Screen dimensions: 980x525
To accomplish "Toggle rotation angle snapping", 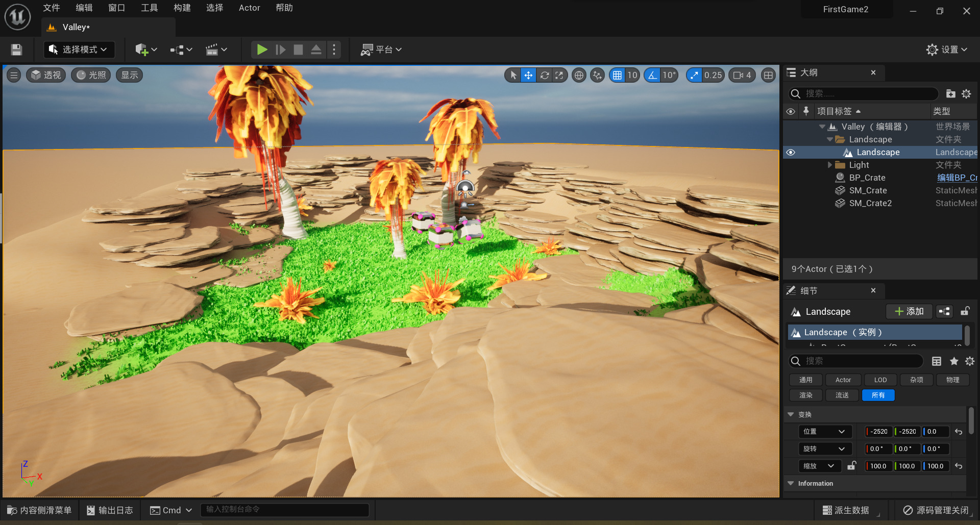I will point(652,76).
